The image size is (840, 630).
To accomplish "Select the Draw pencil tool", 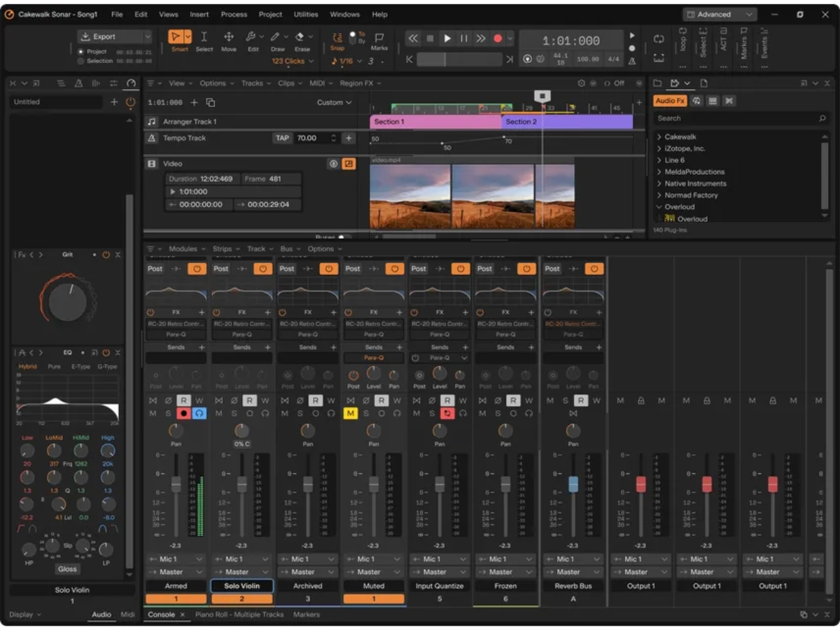I will click(275, 37).
